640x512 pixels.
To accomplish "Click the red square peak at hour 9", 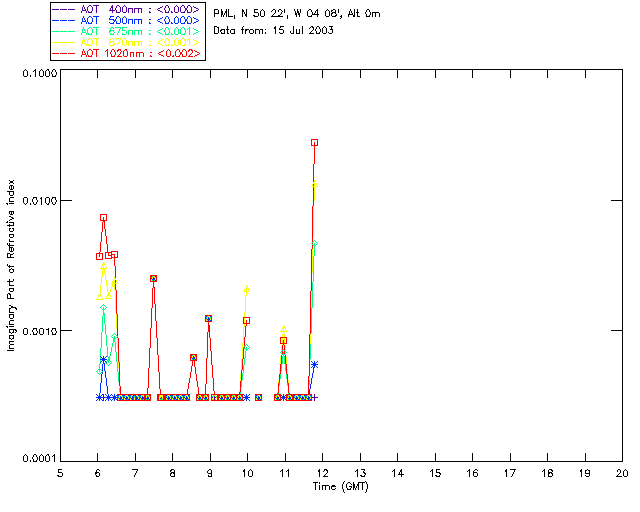I will pyautogui.click(x=209, y=318).
